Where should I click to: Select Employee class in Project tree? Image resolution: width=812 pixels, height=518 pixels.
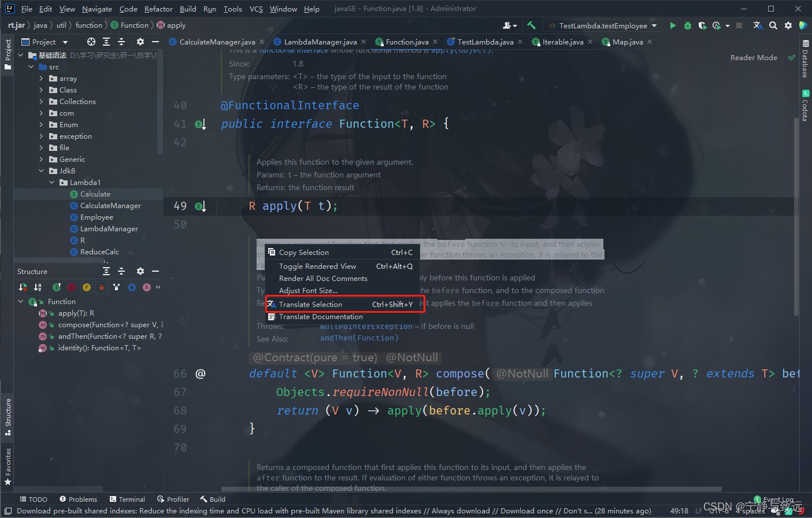pos(97,217)
